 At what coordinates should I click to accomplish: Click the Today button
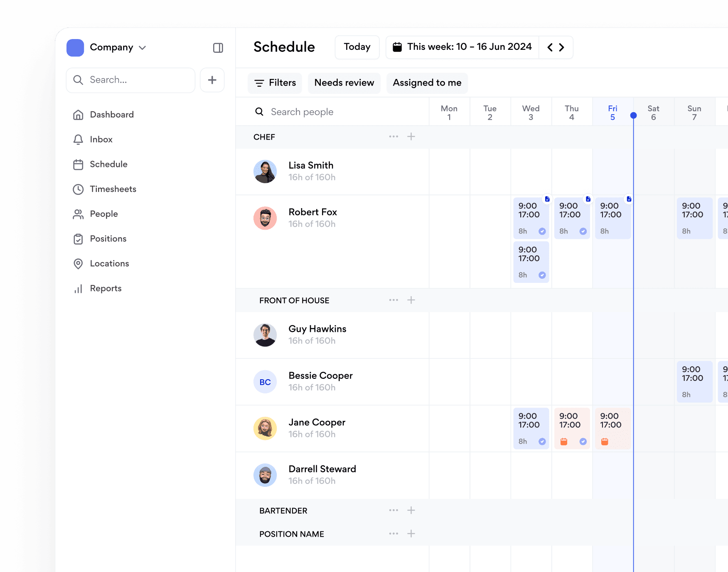[357, 47]
